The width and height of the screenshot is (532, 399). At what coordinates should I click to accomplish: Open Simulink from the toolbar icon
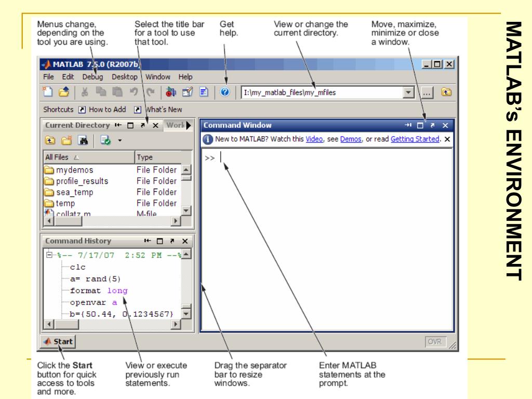click(170, 92)
